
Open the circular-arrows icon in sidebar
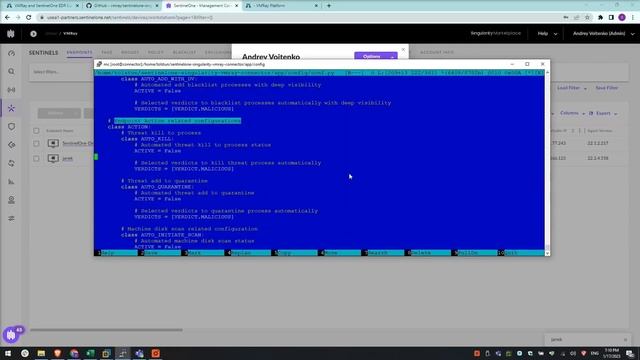11,163
